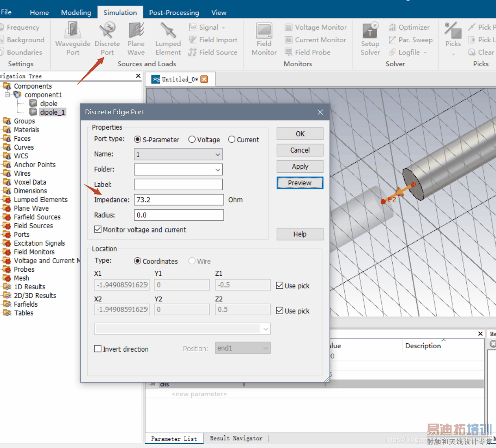Add a Current Monitor
This screenshot has height=448, width=496.
[x=316, y=40]
